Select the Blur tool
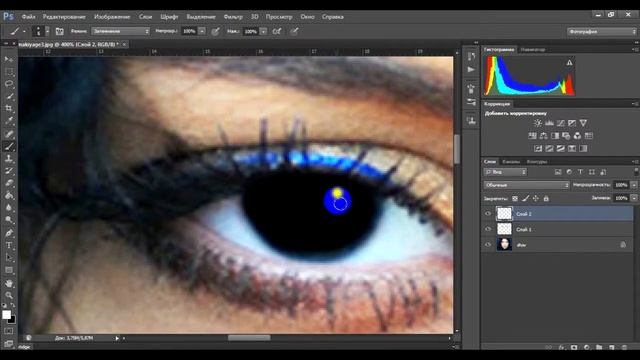640x360 pixels. coord(9,207)
